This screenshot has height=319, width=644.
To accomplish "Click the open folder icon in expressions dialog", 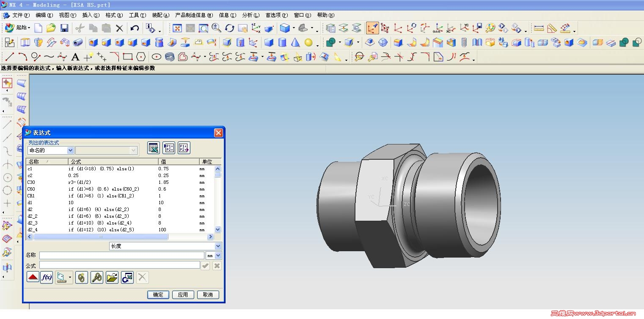I will pyautogui.click(x=112, y=277).
